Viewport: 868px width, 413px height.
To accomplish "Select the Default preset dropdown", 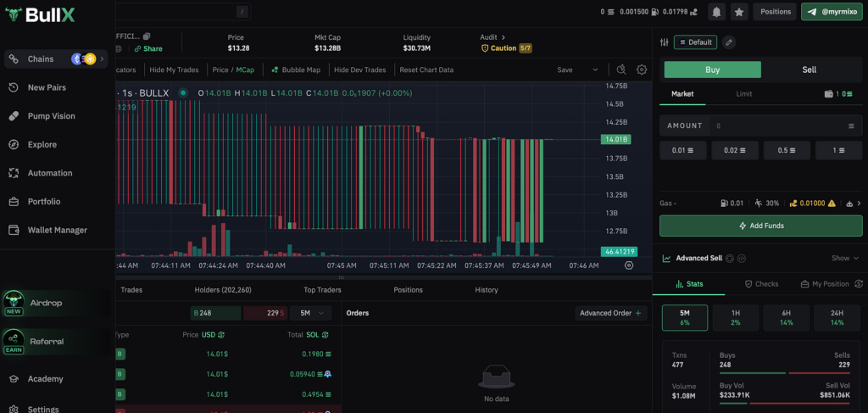I will (x=695, y=42).
